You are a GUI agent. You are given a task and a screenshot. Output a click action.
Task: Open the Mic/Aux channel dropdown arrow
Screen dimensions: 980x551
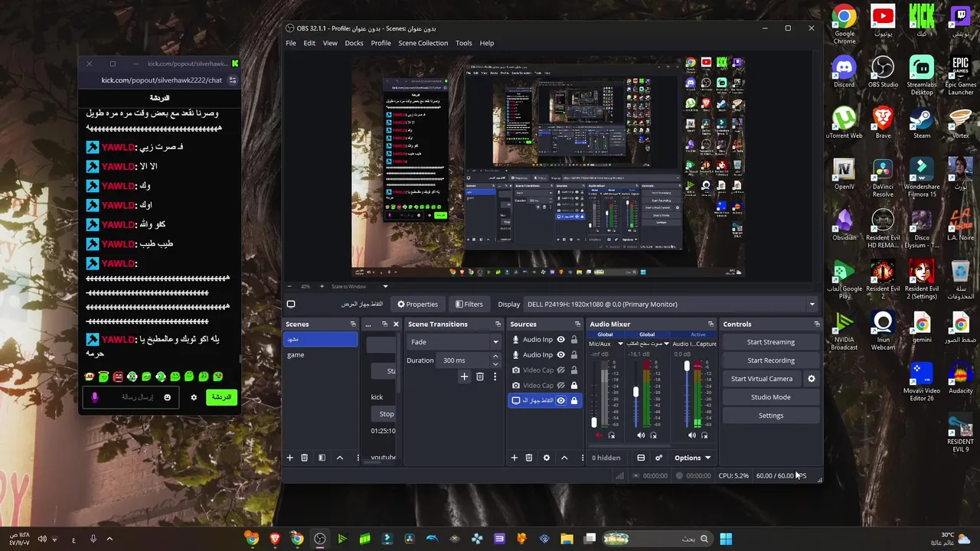pos(620,344)
